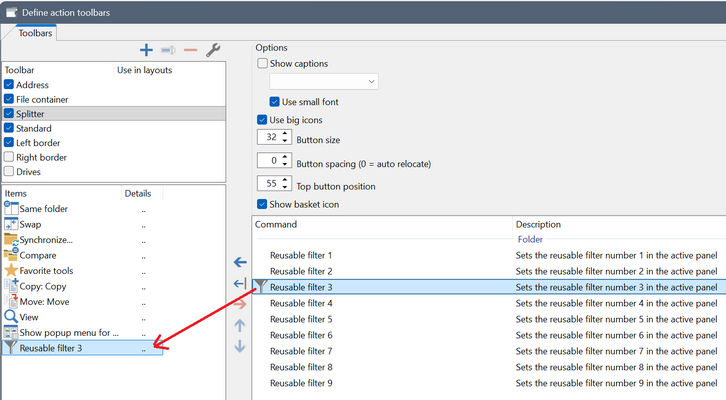The width and height of the screenshot is (726, 400).
Task: Select the Synchronize... item
Action: tap(46, 240)
